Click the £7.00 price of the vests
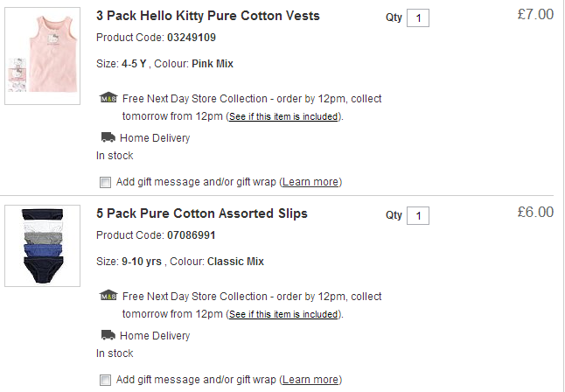 click(535, 14)
